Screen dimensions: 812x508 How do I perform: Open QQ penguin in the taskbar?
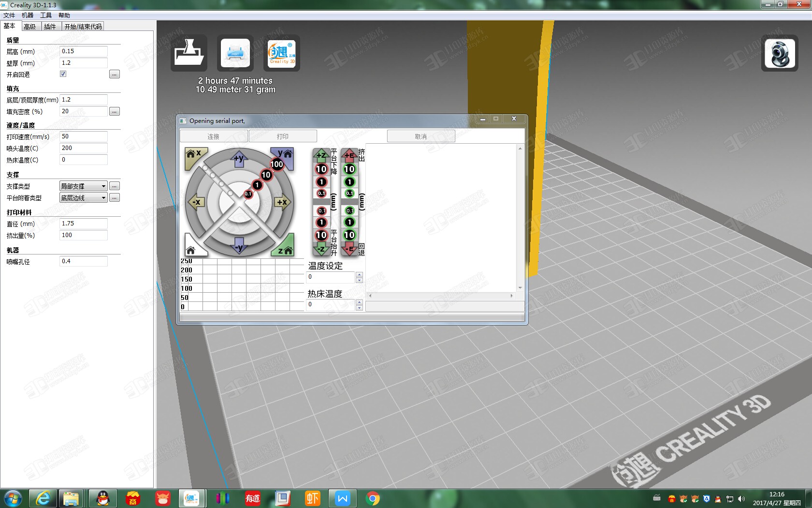point(103,498)
